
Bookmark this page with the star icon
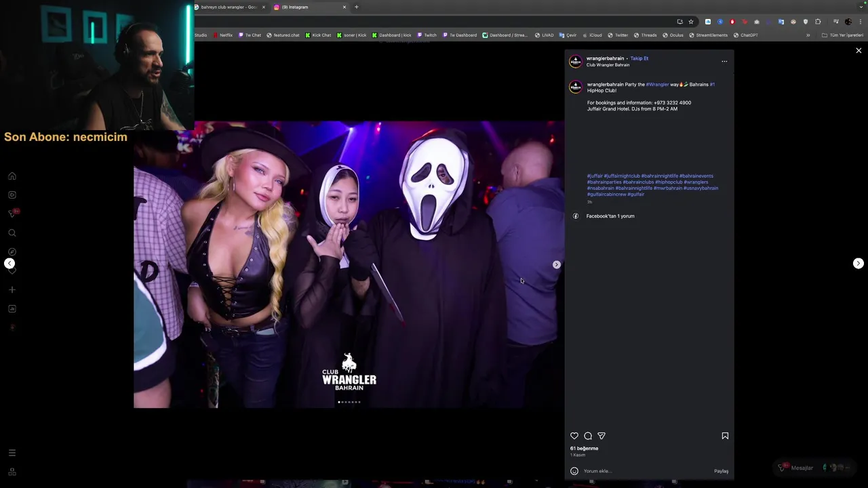[x=691, y=22]
